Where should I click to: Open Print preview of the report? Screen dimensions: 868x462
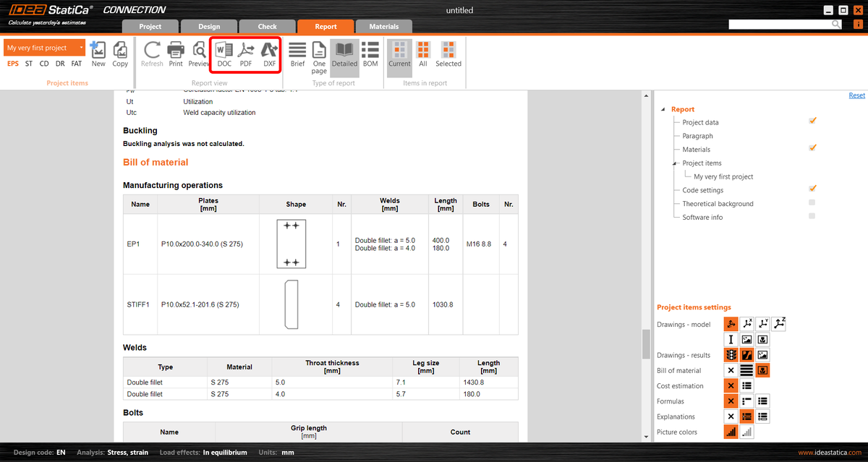pyautogui.click(x=199, y=54)
